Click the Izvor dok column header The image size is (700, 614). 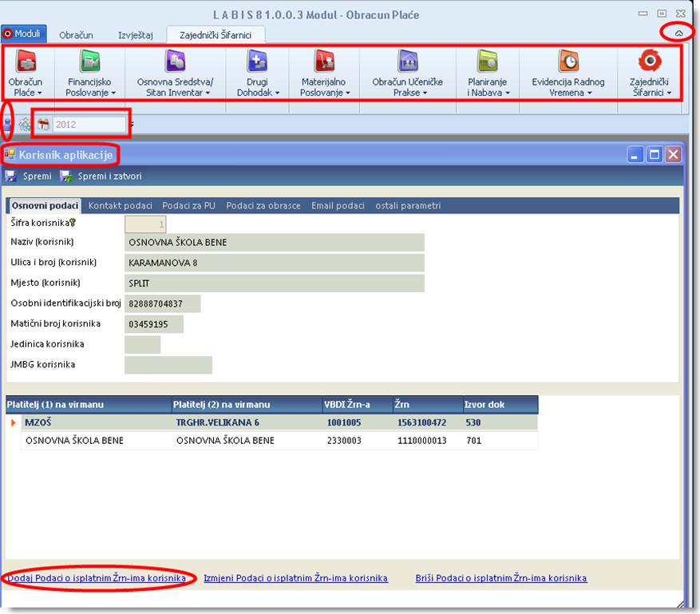pyautogui.click(x=500, y=405)
